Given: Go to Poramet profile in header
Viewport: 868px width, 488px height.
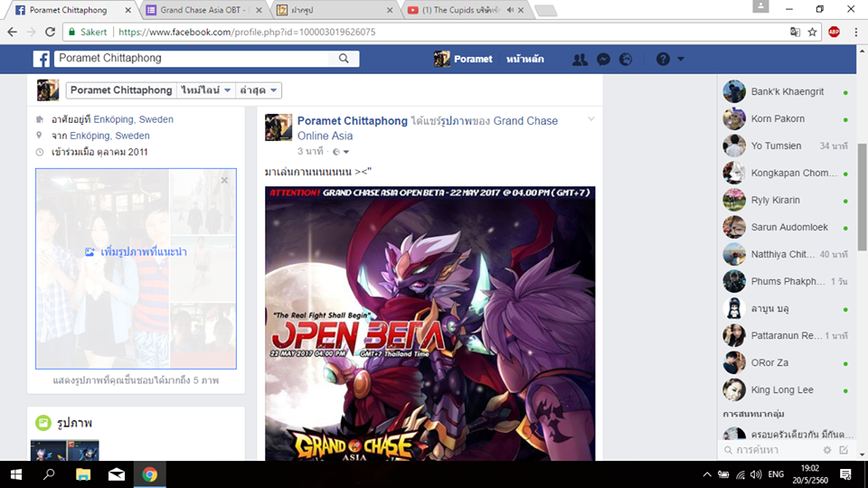Looking at the screenshot, I should pos(463,59).
